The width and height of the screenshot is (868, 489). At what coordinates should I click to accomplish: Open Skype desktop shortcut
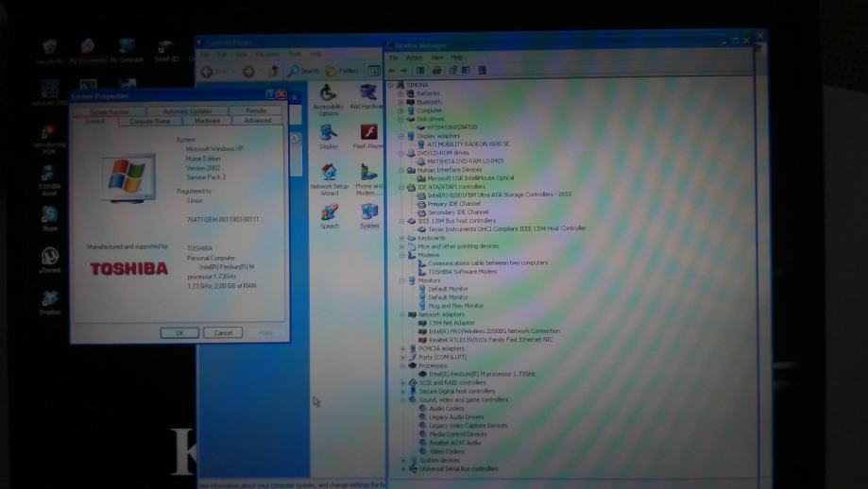coord(49,218)
